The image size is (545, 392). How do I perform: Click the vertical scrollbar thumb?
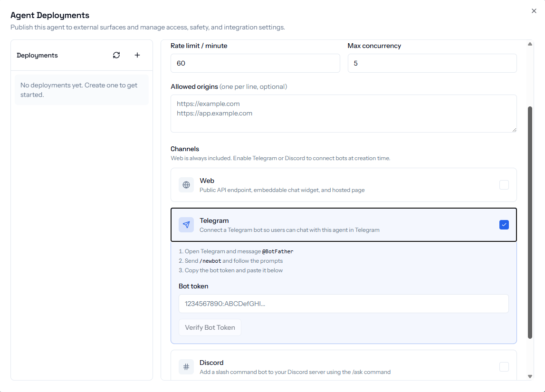click(x=530, y=222)
